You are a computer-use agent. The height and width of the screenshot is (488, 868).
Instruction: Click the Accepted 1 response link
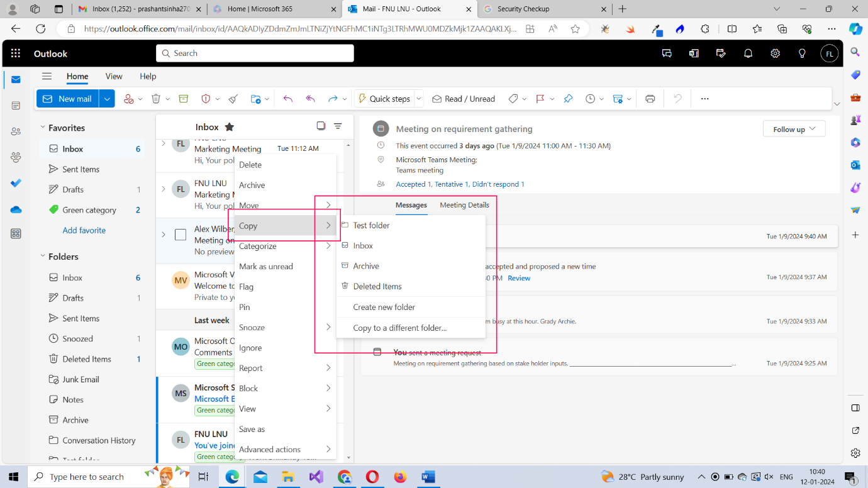click(x=413, y=184)
